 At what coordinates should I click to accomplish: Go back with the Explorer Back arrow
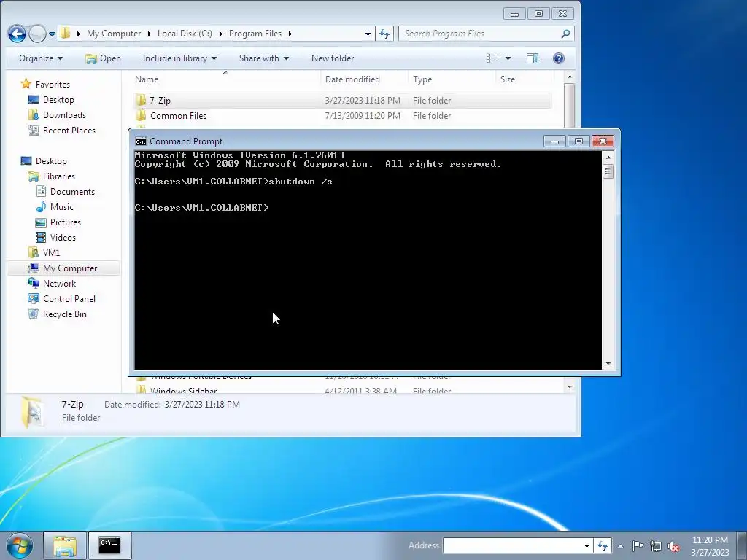coord(18,34)
